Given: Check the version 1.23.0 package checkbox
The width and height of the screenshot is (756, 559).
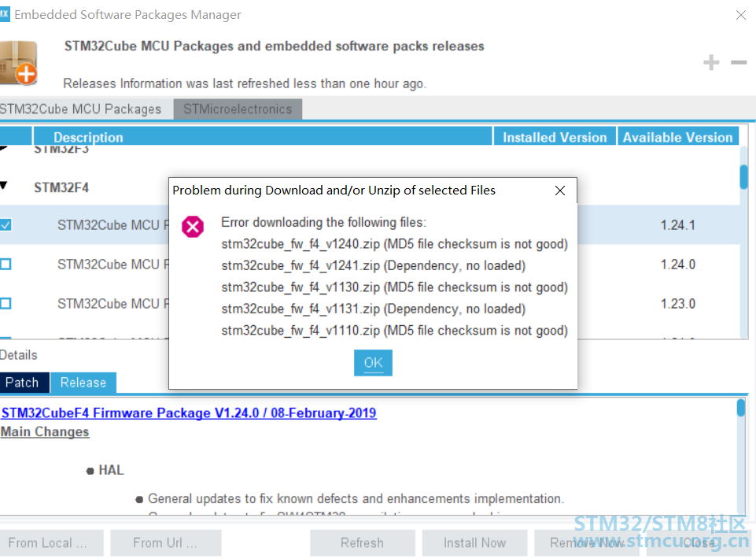Looking at the screenshot, I should (6, 303).
